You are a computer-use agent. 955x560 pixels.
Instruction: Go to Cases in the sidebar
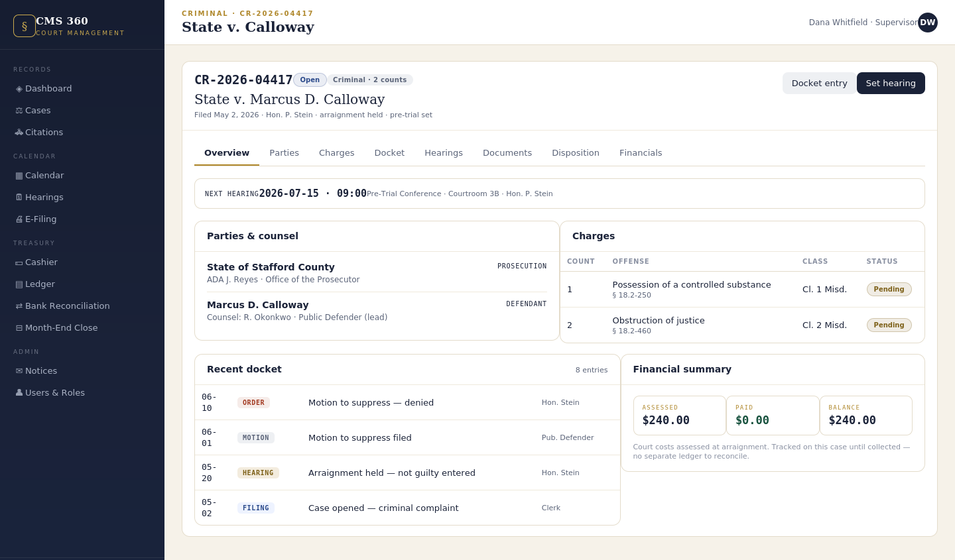(x=82, y=111)
